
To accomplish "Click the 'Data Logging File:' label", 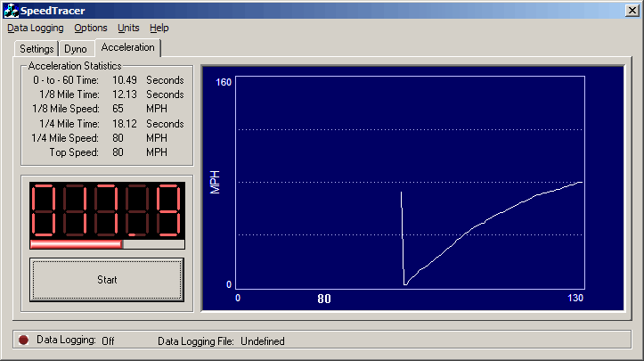I will click(195, 341).
